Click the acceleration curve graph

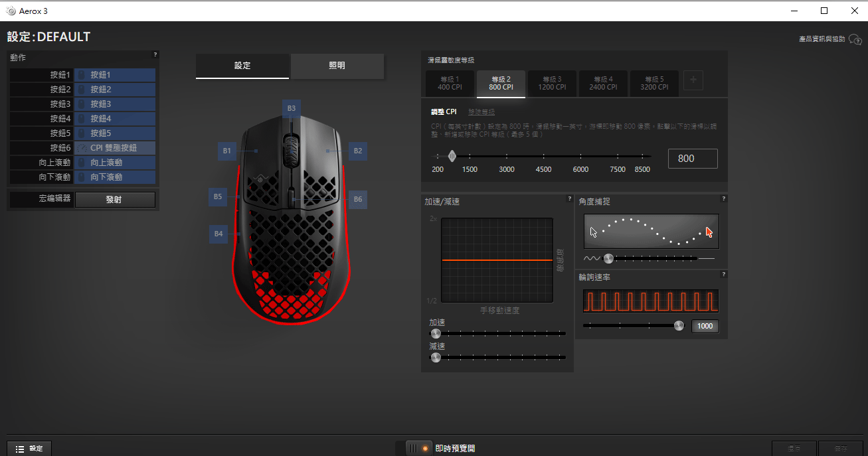tap(497, 260)
